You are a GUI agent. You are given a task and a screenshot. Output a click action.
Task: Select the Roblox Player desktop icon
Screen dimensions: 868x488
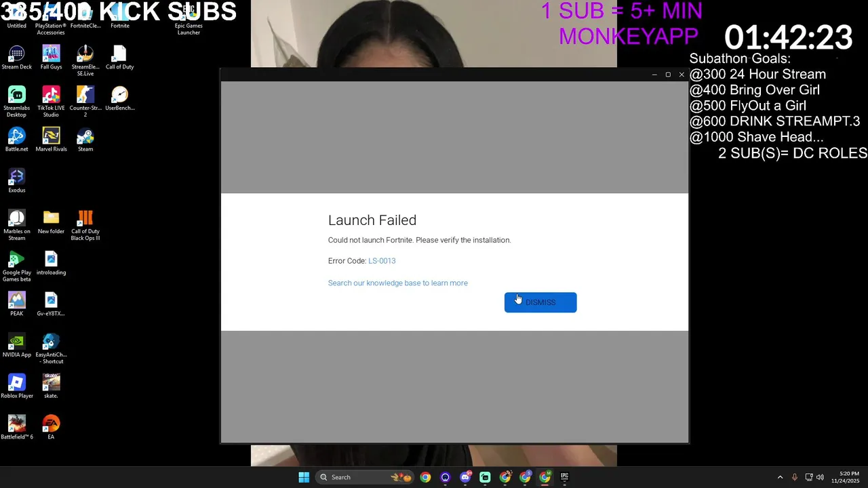click(x=17, y=386)
